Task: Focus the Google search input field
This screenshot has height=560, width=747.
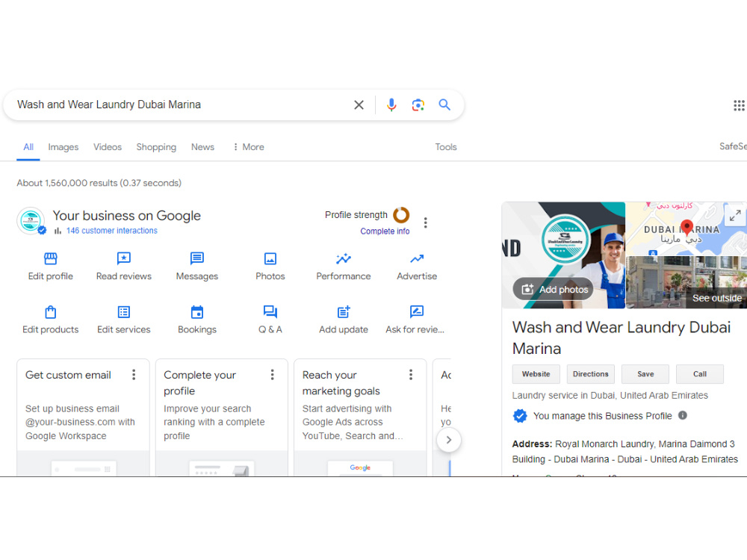Action: click(x=181, y=105)
